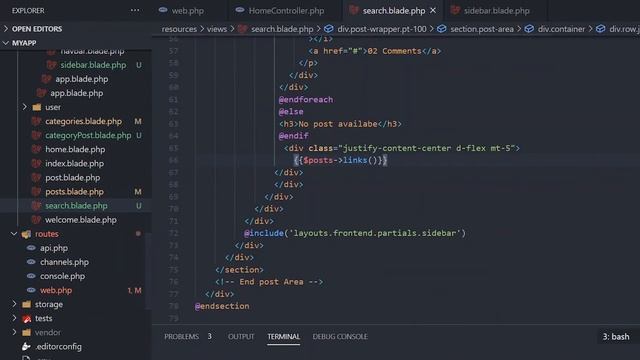640x360 pixels.
Task: Click the PHP icon on HomeController.php tab
Action: coord(240,10)
